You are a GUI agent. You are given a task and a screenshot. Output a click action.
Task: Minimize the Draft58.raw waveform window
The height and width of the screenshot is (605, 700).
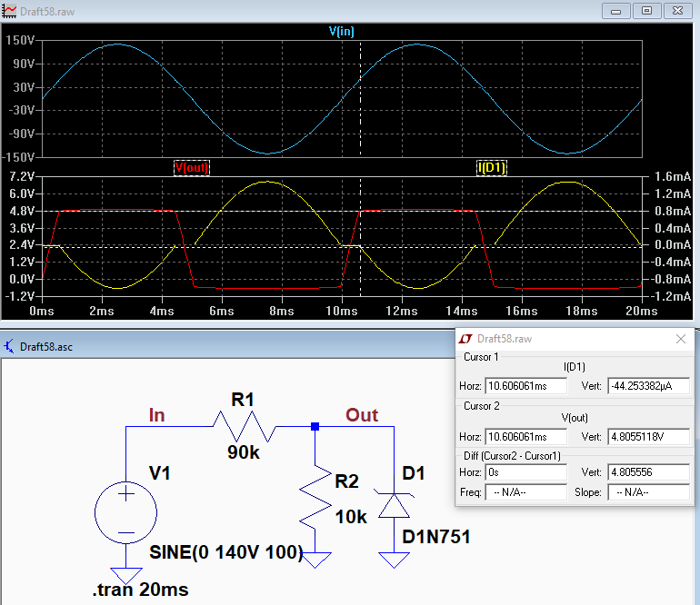(x=616, y=11)
